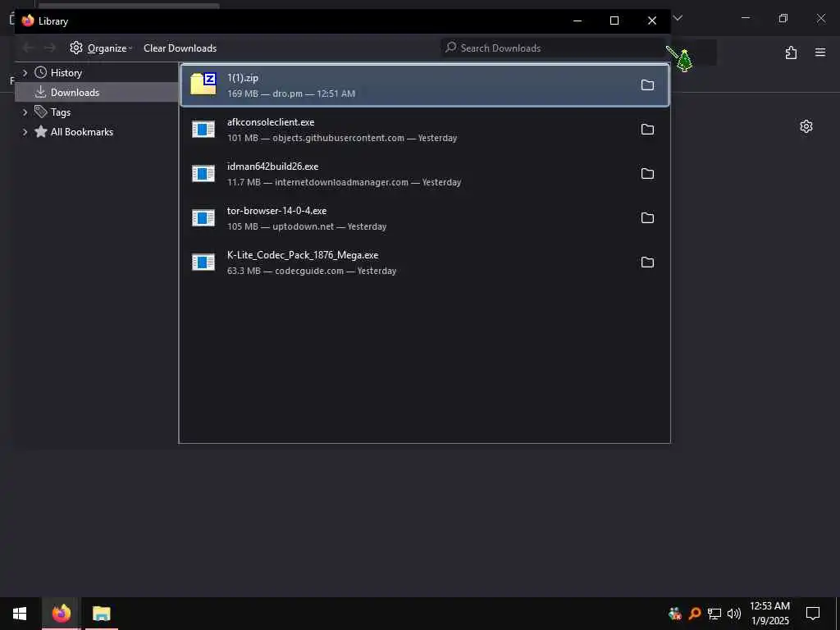The width and height of the screenshot is (840, 630).
Task: Click the Firefox logo in Library title bar
Action: pos(28,21)
